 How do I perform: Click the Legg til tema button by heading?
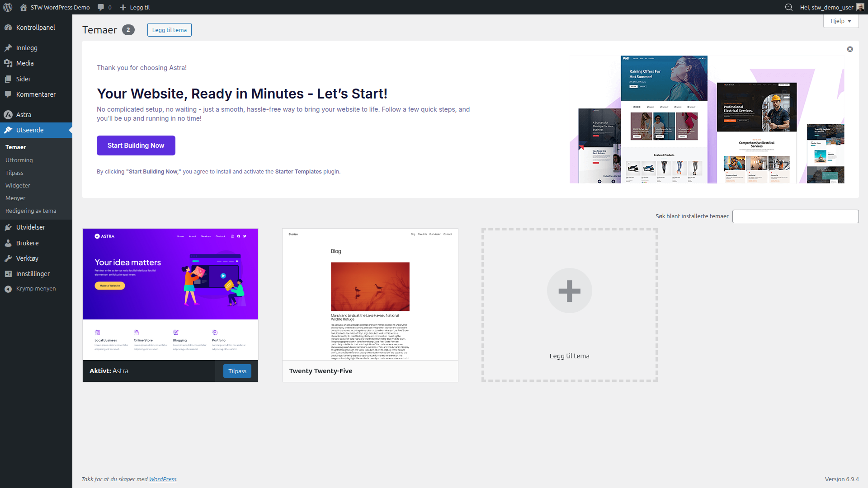pos(170,30)
